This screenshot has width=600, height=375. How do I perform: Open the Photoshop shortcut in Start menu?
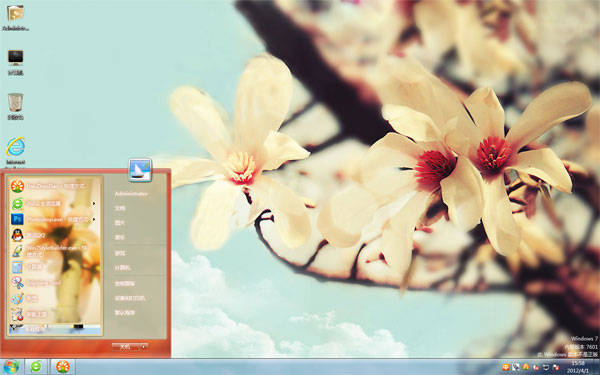point(54,219)
